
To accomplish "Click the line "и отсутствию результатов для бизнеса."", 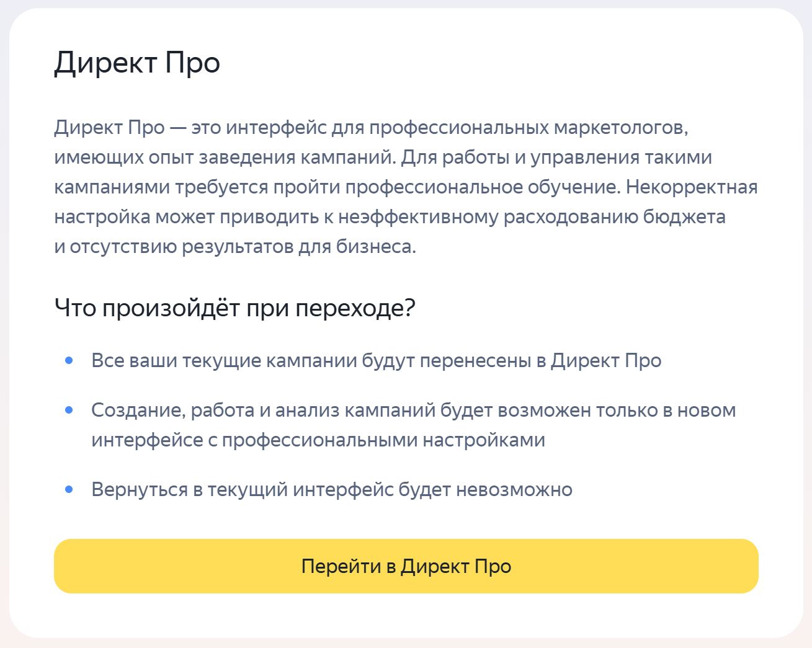I will pyautogui.click(x=235, y=247).
